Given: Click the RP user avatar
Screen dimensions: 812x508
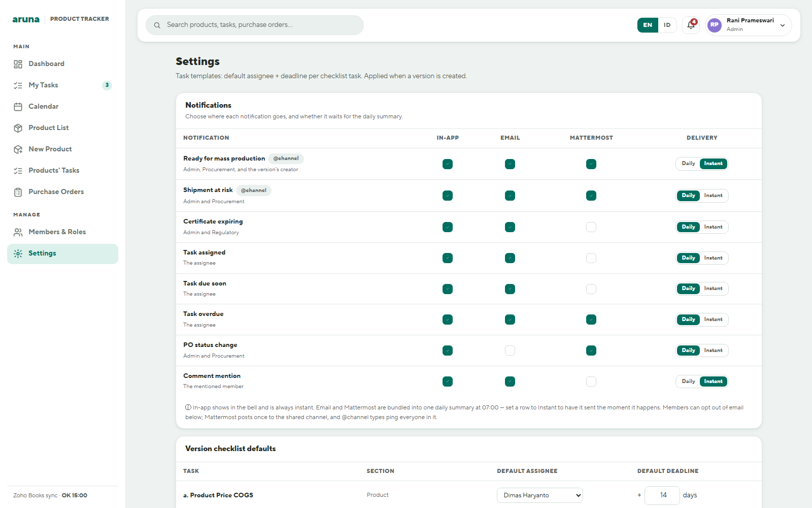Looking at the screenshot, I should coord(715,25).
